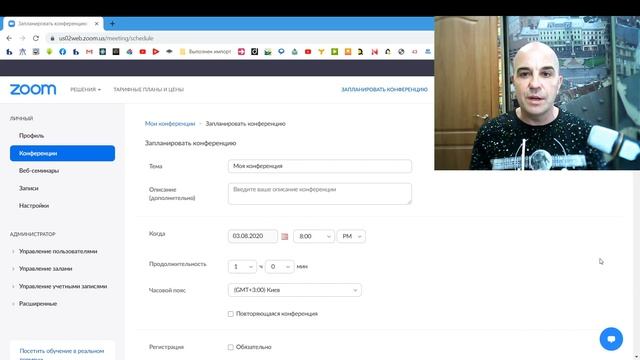Expand the "Решения" menu
This screenshot has height=360, width=640.
tap(85, 89)
